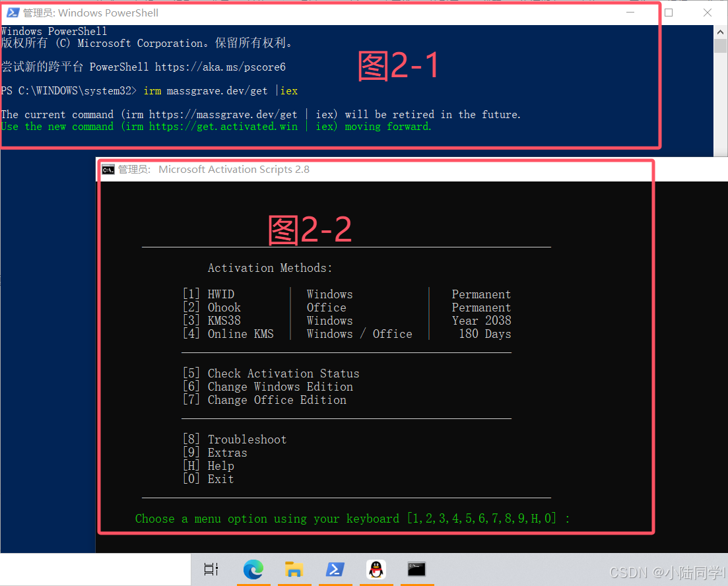Click the 'Windows PowerShell' banner line

tap(54, 31)
